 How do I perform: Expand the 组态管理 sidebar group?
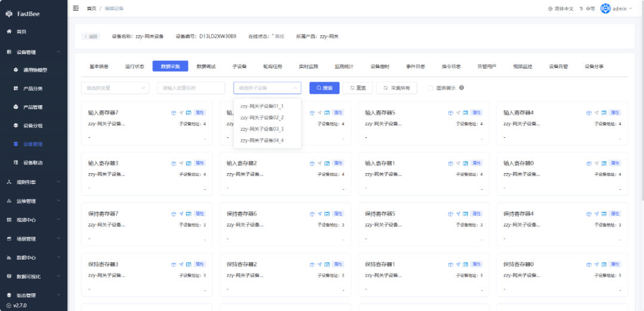[x=33, y=295]
